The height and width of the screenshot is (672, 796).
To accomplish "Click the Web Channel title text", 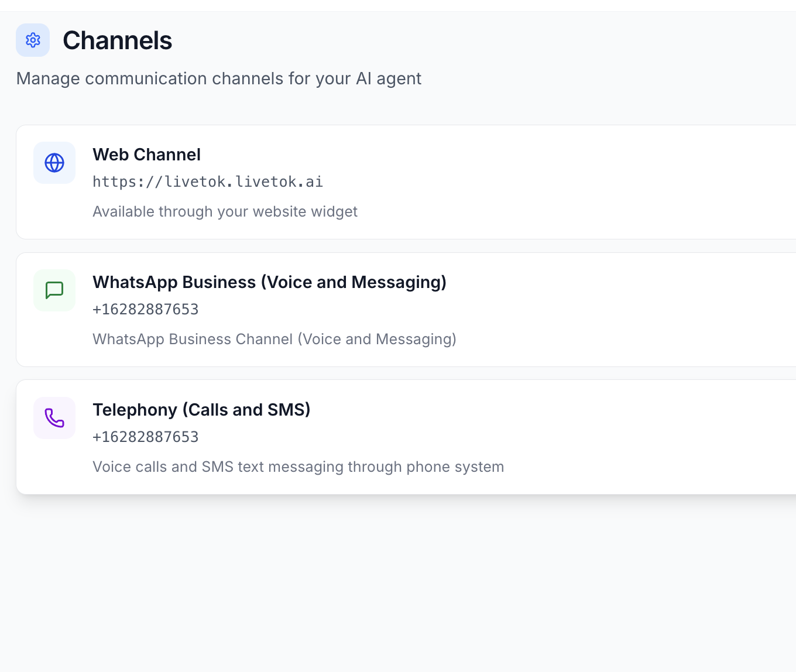I will click(x=146, y=155).
